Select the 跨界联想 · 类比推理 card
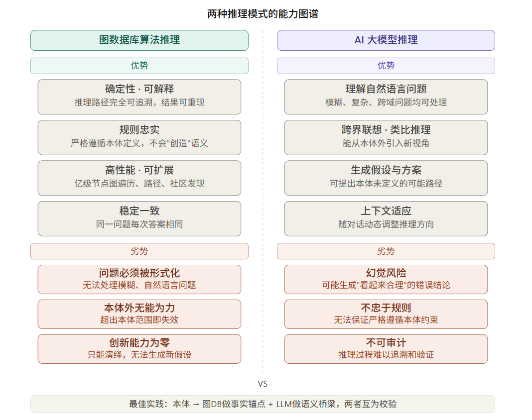 tap(386, 138)
